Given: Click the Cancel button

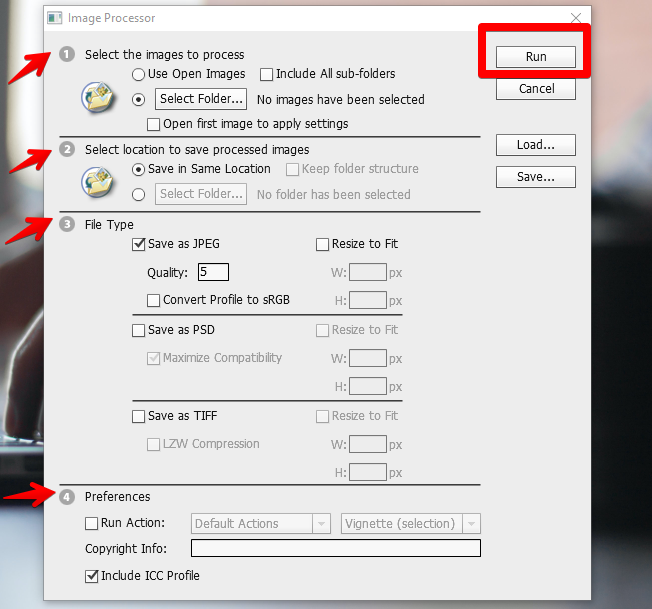Looking at the screenshot, I should pos(536,89).
